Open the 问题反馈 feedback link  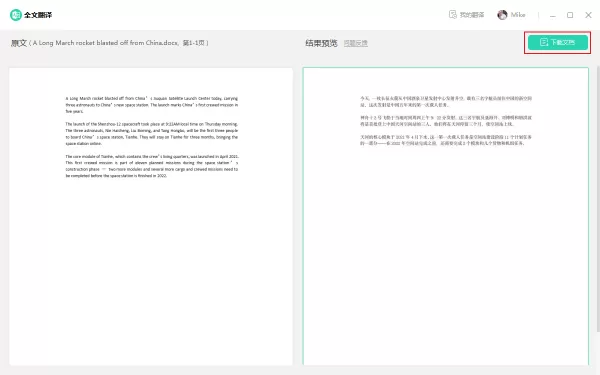[x=355, y=43]
